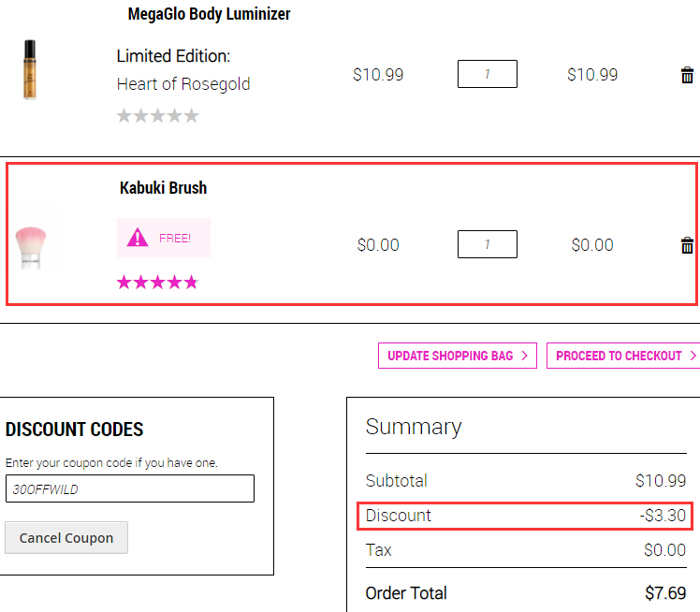This screenshot has height=612, width=700.
Task: Click the FREE! promotional label
Action: tap(175, 239)
